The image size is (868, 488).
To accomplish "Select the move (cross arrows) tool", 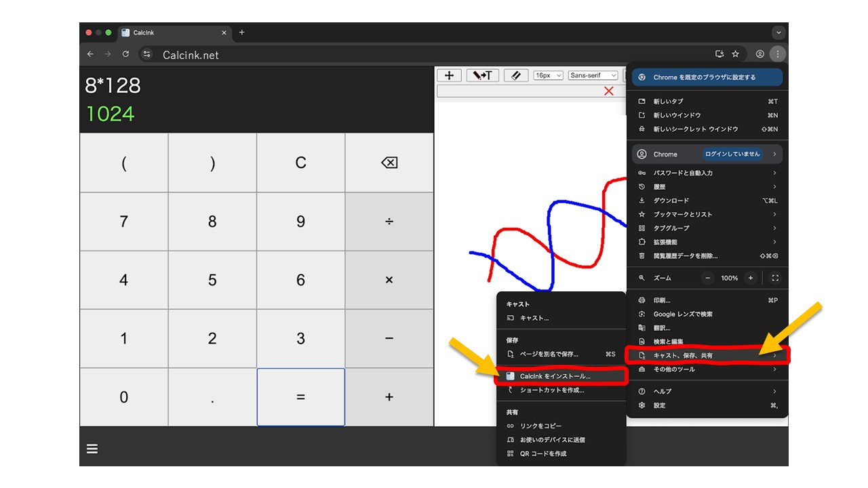I will point(449,75).
